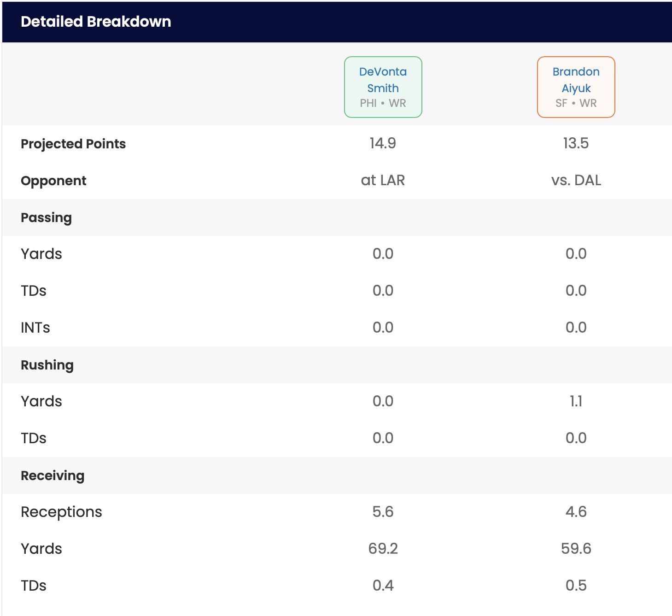
Task: Click the 'at LAR' opponent value
Action: tap(383, 180)
